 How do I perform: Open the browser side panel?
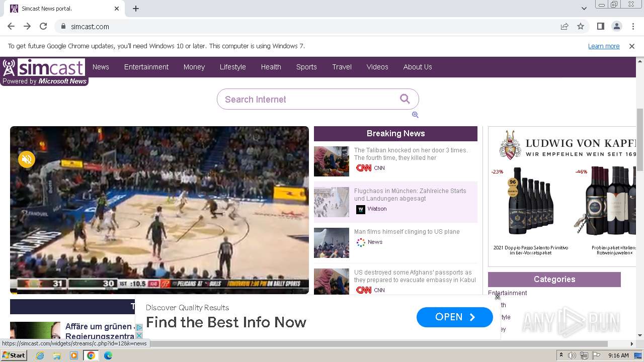click(x=600, y=26)
